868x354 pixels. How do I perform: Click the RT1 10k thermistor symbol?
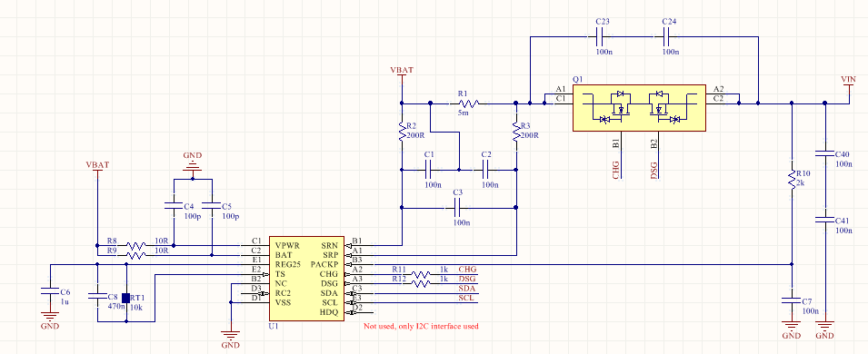[x=125, y=298]
